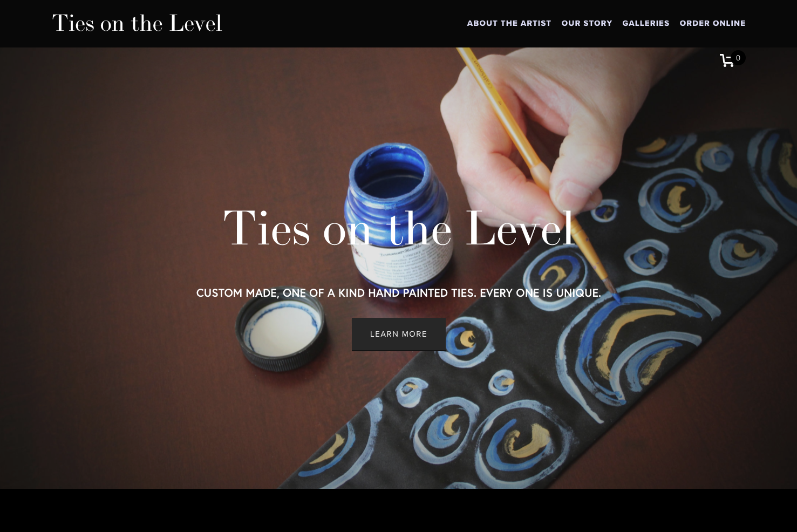Viewport: 797px width, 532px height.
Task: Click the 'Custom made, one of a kind' tagline
Action: coord(398,293)
